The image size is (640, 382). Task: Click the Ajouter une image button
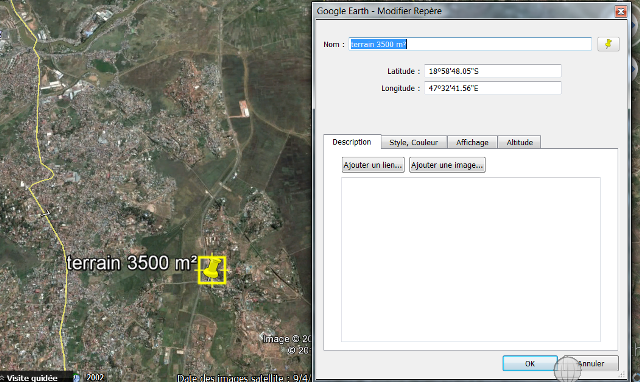(x=447, y=165)
